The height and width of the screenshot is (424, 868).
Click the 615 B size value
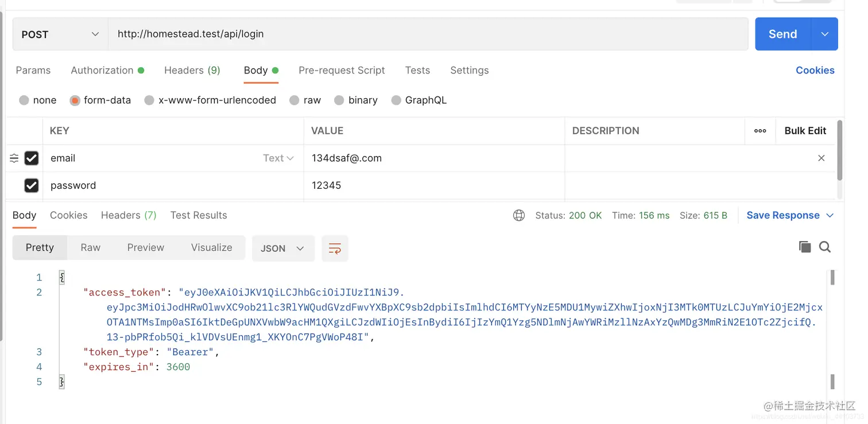click(x=715, y=216)
